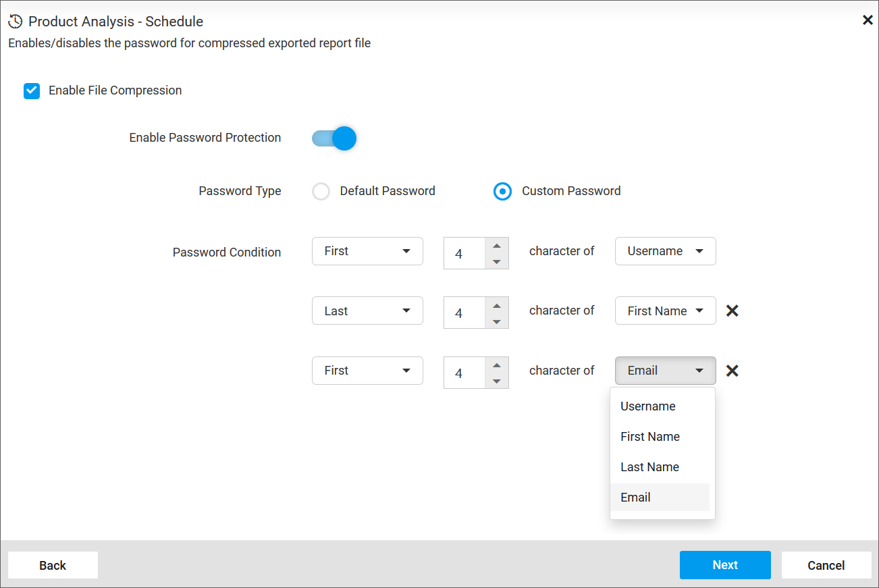Select Default Password radio button
The width and height of the screenshot is (879, 588).
coord(321,192)
